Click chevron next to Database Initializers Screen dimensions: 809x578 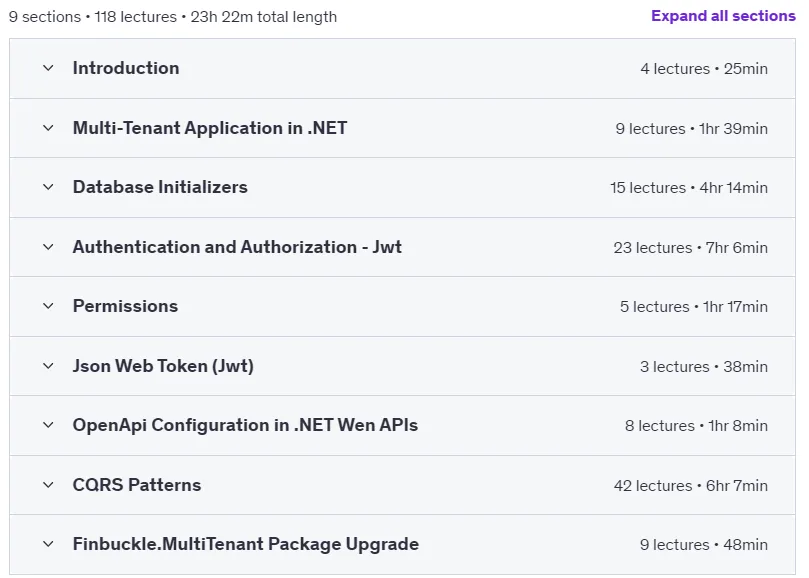tap(48, 187)
